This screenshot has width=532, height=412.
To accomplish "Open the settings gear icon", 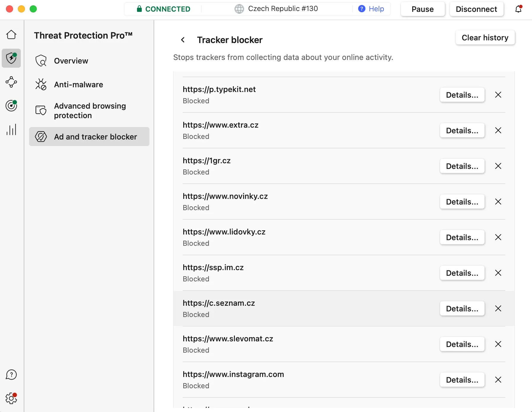I will point(11,398).
